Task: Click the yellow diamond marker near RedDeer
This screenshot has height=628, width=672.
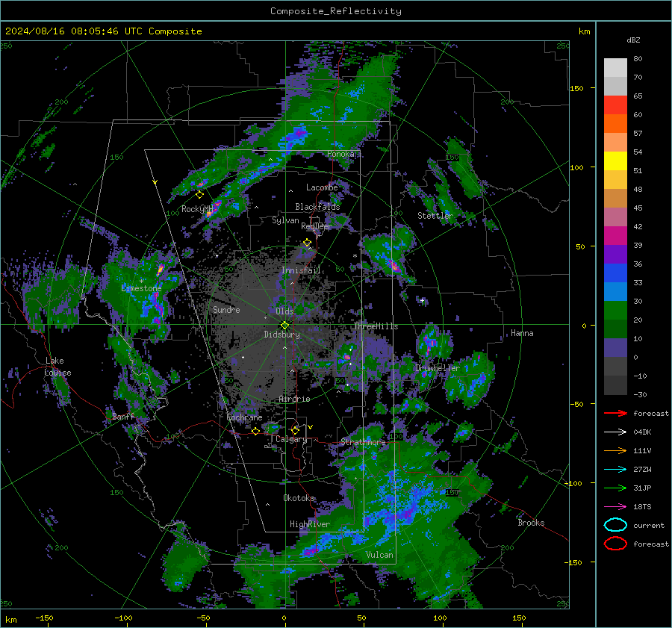Action: (307, 243)
